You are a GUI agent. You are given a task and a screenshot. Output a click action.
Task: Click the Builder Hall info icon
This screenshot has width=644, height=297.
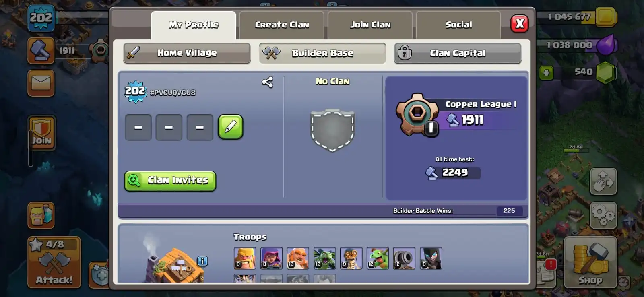[202, 261]
